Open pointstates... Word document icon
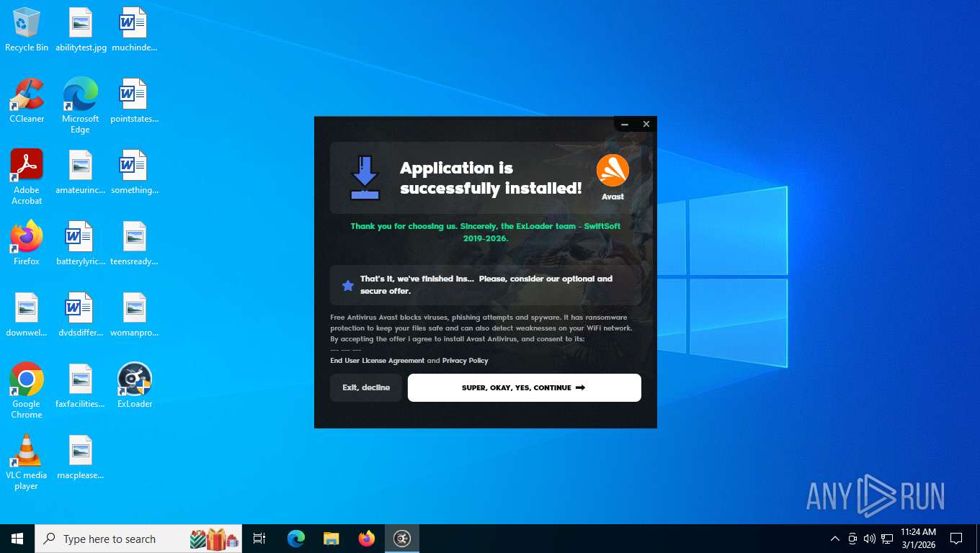This screenshot has width=980, height=553. point(134,101)
